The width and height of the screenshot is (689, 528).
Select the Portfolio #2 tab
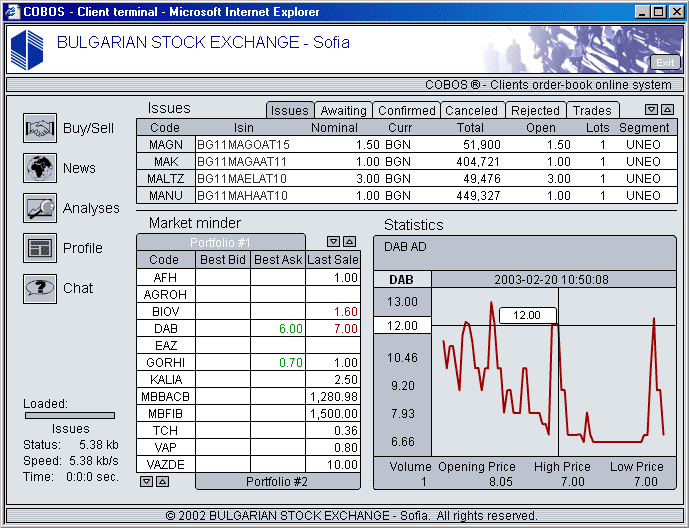277,481
